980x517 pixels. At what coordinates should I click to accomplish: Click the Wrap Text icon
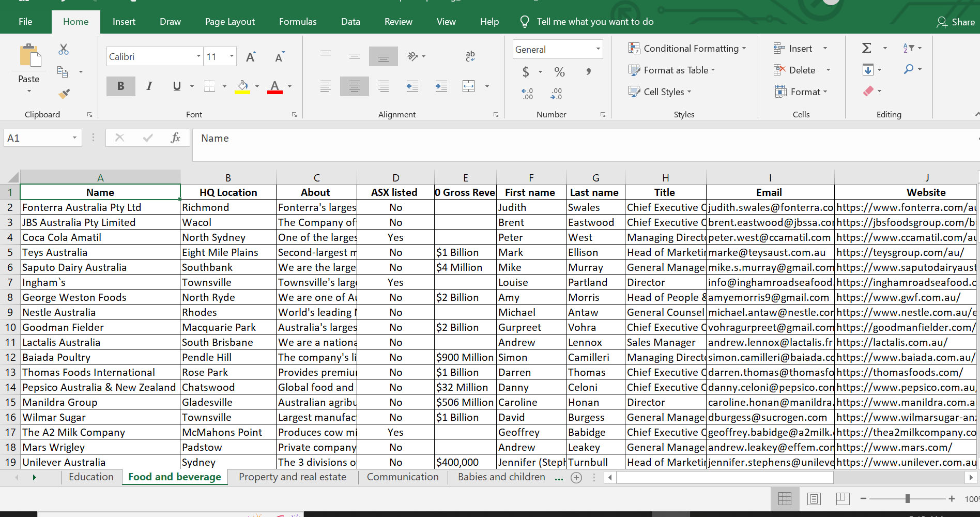point(470,56)
